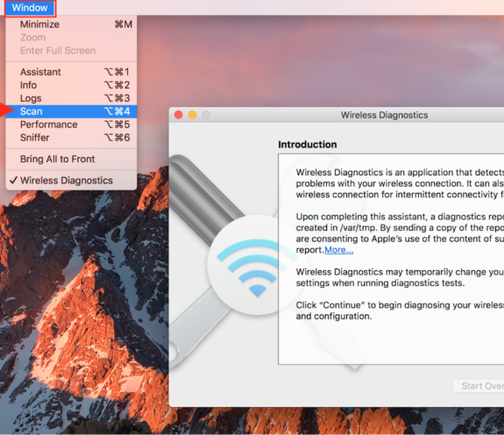Open the Info window menu entry
504x435 pixels.
71,85
